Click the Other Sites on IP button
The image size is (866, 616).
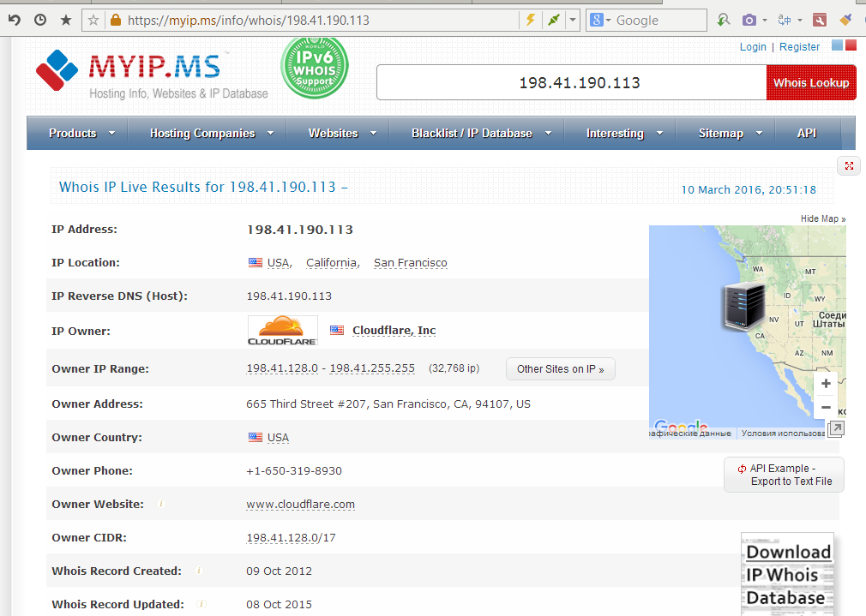[560, 369]
